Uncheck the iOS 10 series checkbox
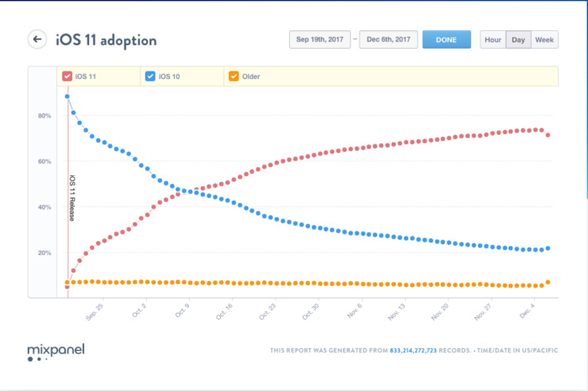The width and height of the screenshot is (588, 391). click(150, 76)
